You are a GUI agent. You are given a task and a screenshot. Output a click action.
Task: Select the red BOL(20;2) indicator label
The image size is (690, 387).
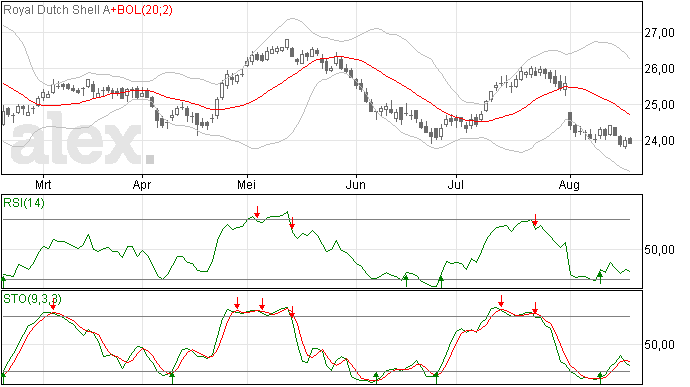(142, 10)
